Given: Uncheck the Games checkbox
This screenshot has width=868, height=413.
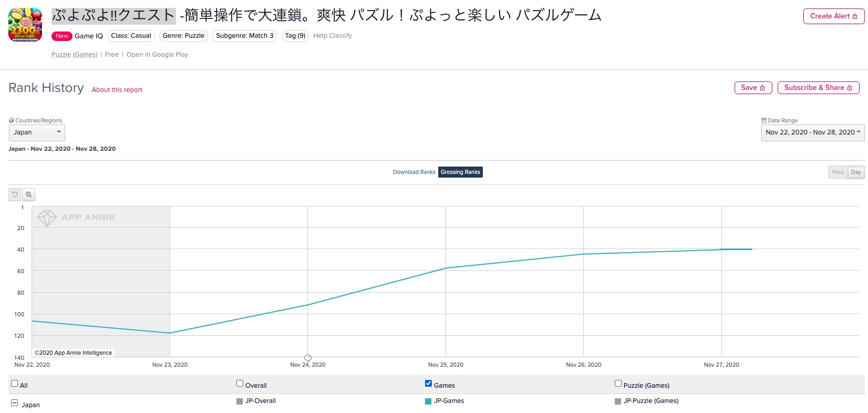Looking at the screenshot, I should click(428, 384).
